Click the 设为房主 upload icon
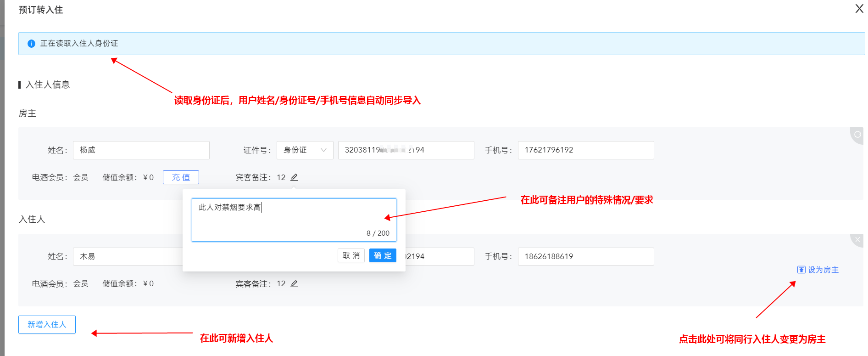This screenshot has width=868, height=356. pyautogui.click(x=801, y=270)
